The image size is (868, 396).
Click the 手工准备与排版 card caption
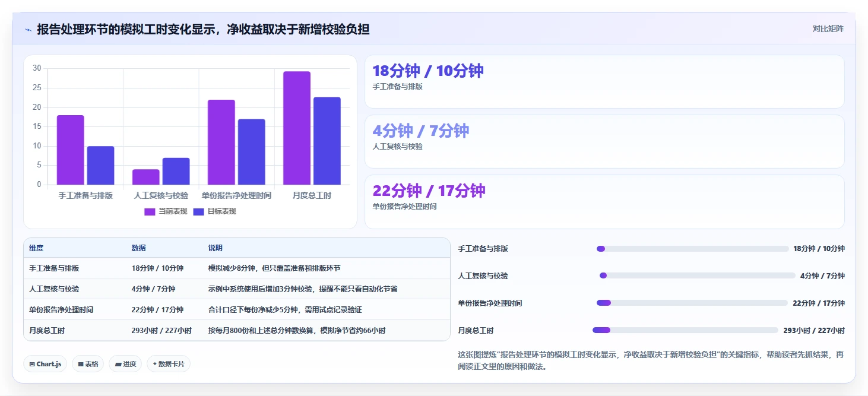tap(397, 87)
